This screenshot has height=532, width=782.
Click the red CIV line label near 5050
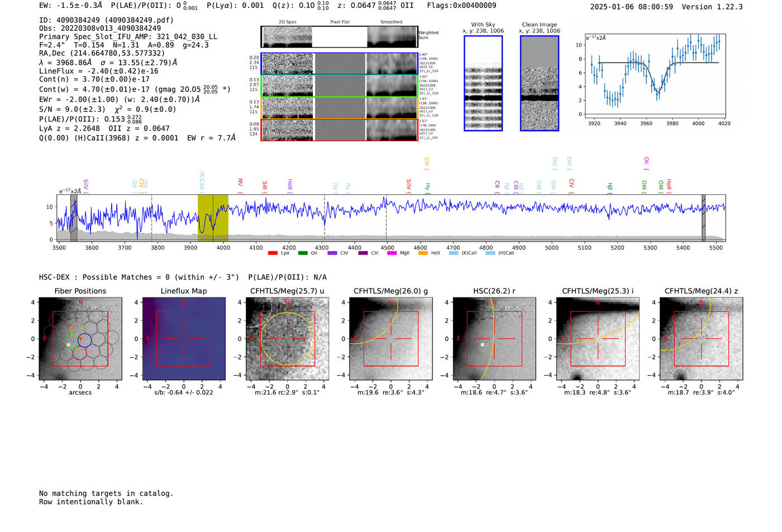[x=571, y=185]
